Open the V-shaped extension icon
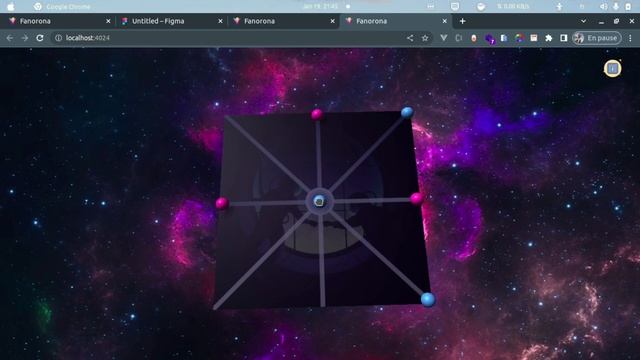The image size is (640, 360). click(444, 38)
